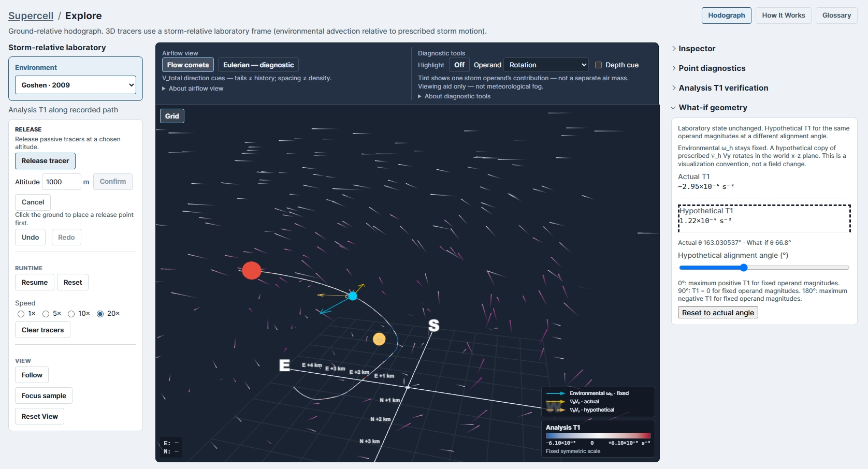The height and width of the screenshot is (469, 868).
Task: Expand About diagnostic tools details
Action: click(454, 96)
